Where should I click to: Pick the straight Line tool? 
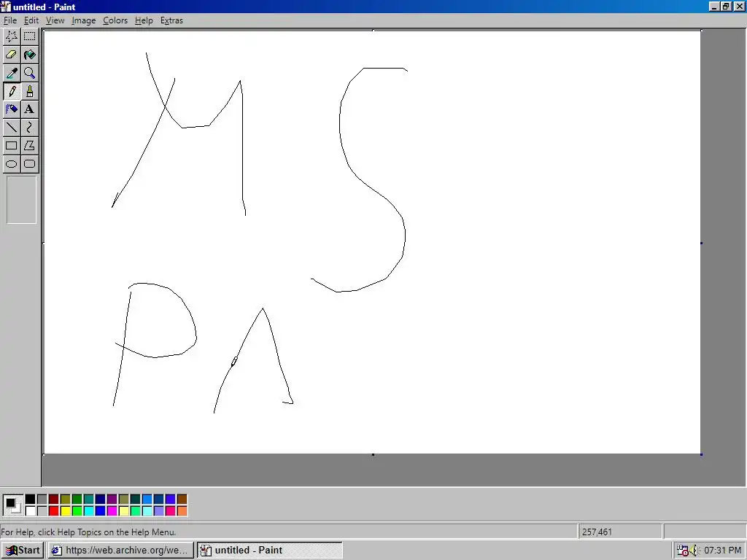click(12, 127)
